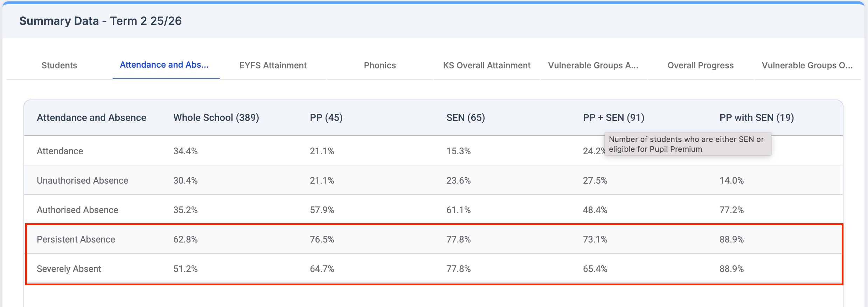Image resolution: width=868 pixels, height=307 pixels.
Task: Select the Authorised Absence row label
Action: pyautogui.click(x=77, y=210)
